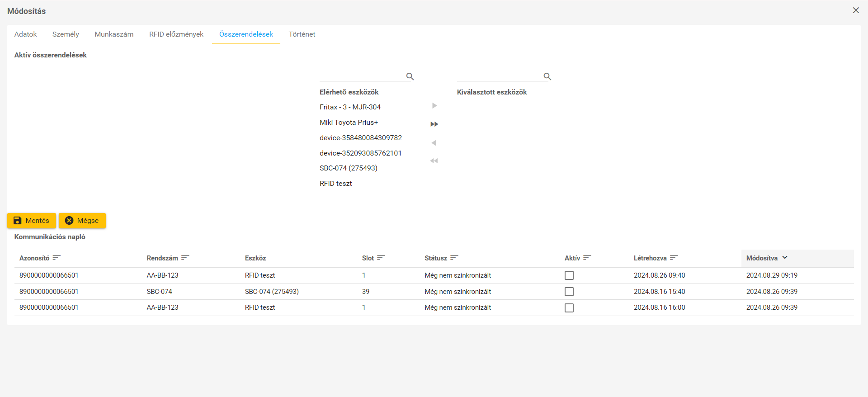Click the filter icon next to Azonosító
The width and height of the screenshot is (868, 397).
click(57, 258)
